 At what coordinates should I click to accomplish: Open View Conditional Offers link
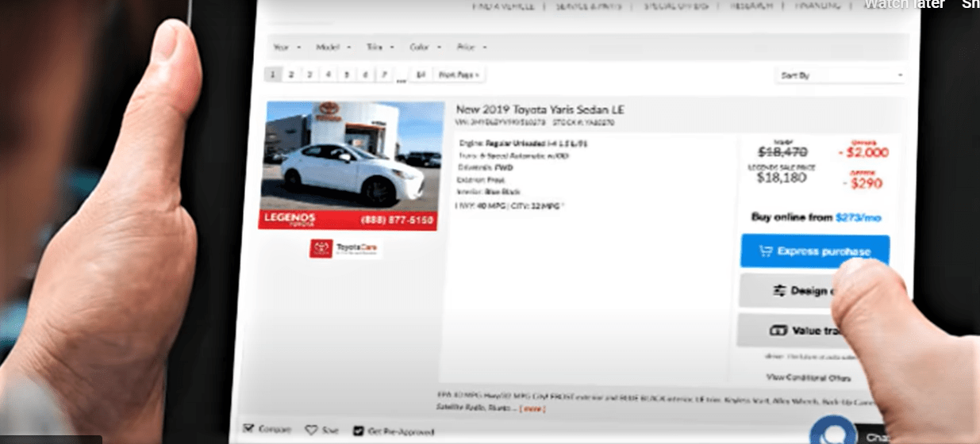[809, 377]
